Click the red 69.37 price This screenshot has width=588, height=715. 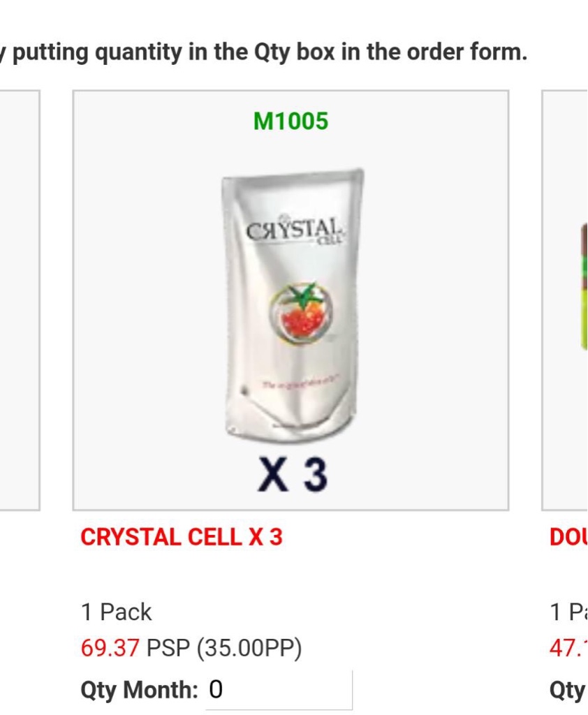pyautogui.click(x=110, y=648)
